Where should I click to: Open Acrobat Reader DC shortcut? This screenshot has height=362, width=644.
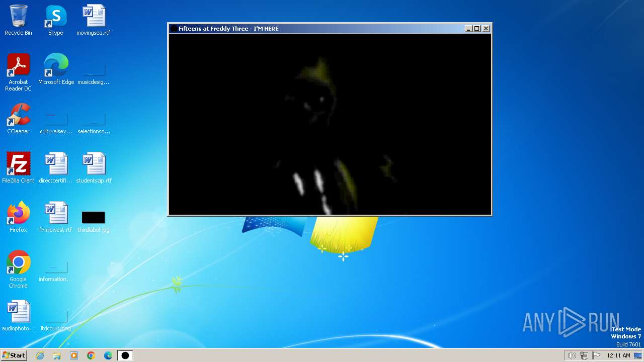click(18, 72)
